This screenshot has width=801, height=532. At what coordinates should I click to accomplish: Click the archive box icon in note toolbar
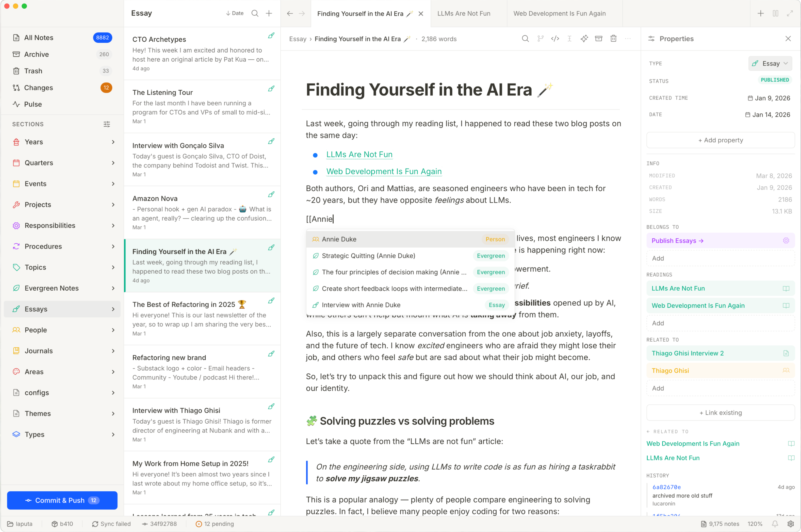599,39
